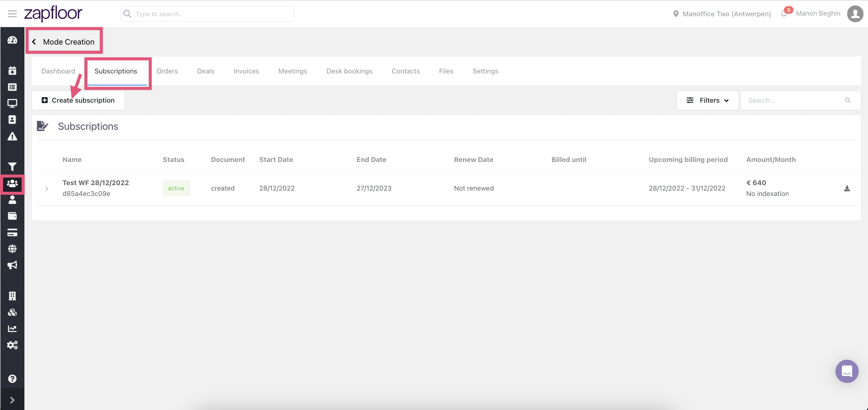The height and width of the screenshot is (410, 868).
Task: Switch to the Deals tab
Action: (x=206, y=71)
